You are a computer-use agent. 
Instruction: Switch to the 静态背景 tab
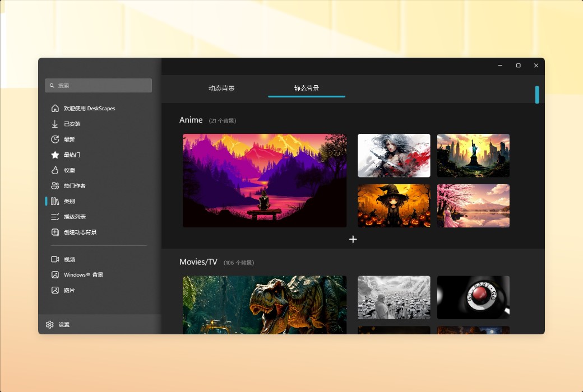click(x=306, y=88)
